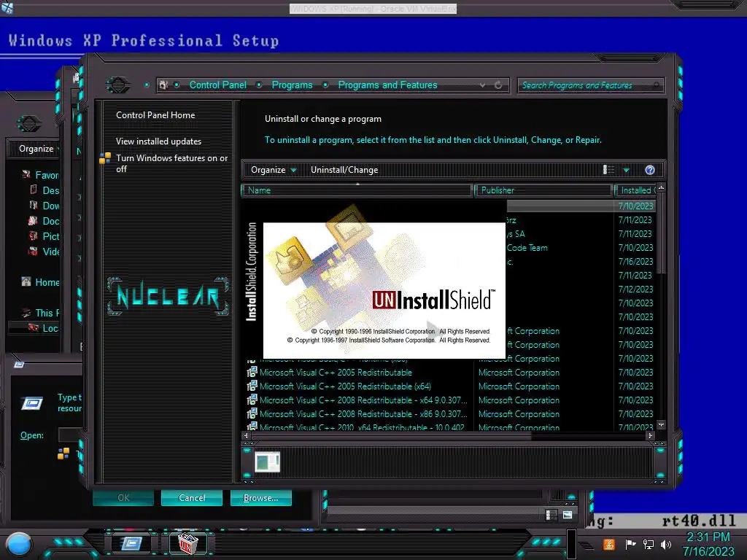
Task: Click the Java update tray icon
Action: pyautogui.click(x=608, y=544)
